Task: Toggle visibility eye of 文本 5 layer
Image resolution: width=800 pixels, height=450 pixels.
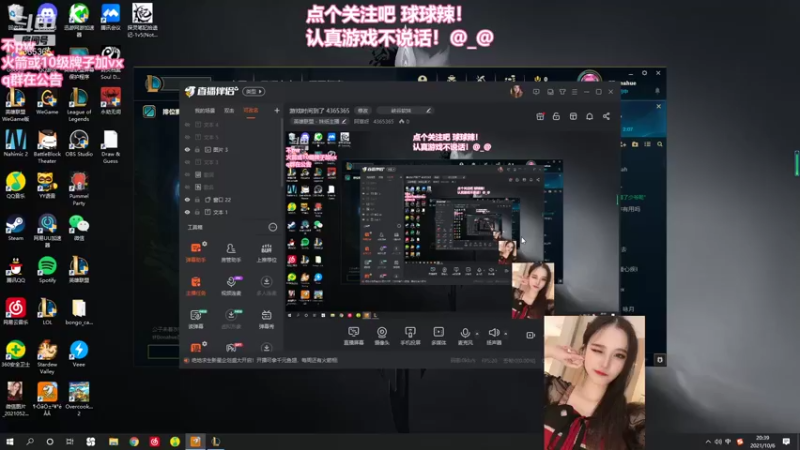Action: [187, 137]
